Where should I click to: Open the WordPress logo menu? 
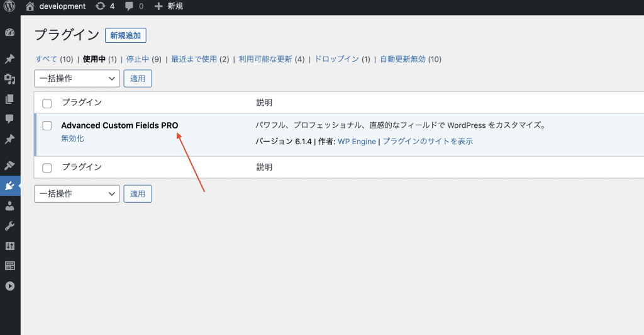(9, 6)
